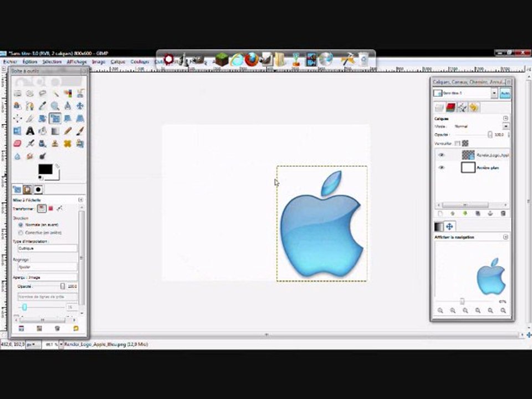The image size is (532, 399).
Task: Select the Airbrush tool
Action: [x=30, y=144]
